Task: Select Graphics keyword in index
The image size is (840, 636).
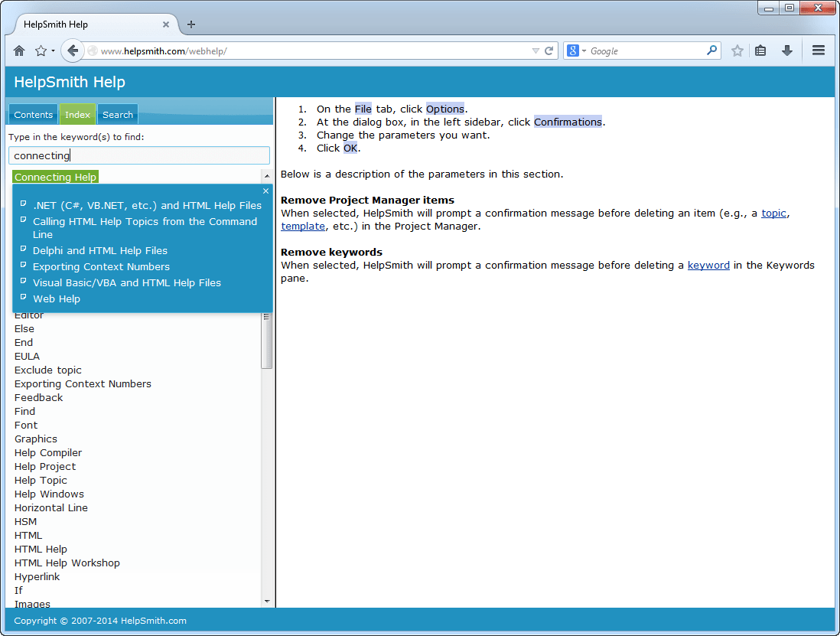Action: pos(35,439)
